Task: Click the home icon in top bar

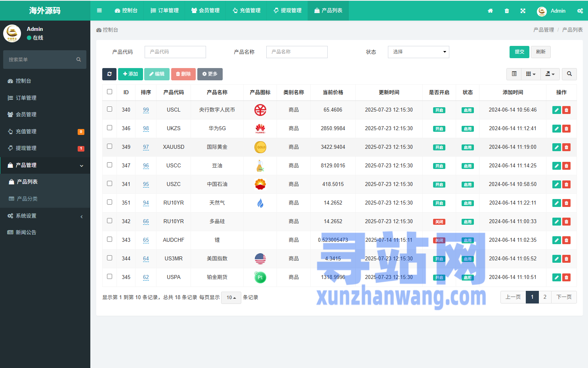Action: (490, 11)
